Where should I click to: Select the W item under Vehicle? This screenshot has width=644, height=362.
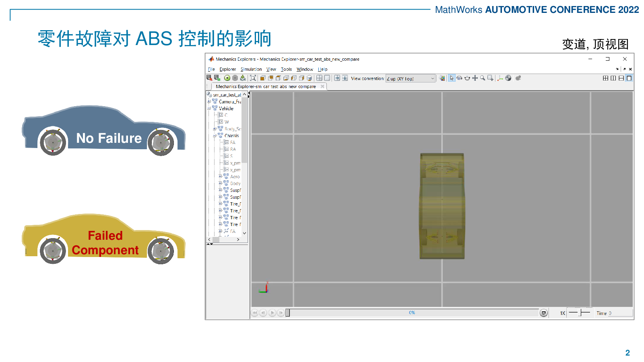tap(227, 122)
